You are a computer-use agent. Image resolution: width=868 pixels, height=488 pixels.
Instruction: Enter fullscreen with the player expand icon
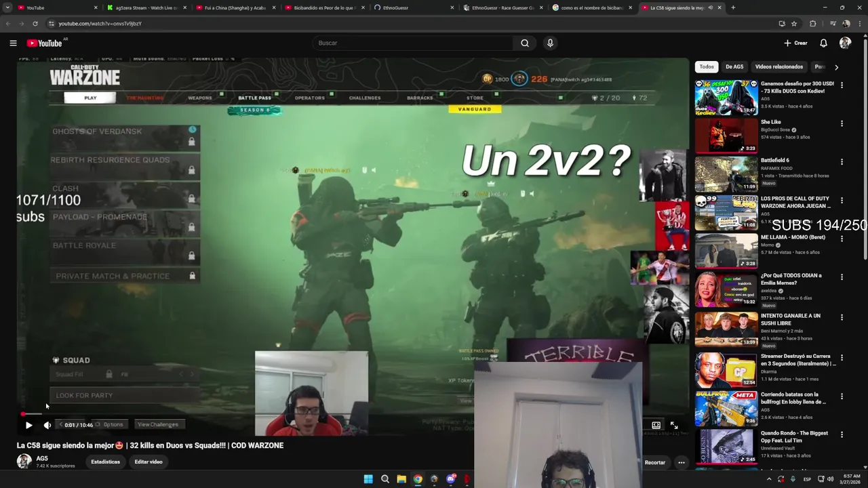pos(674,425)
